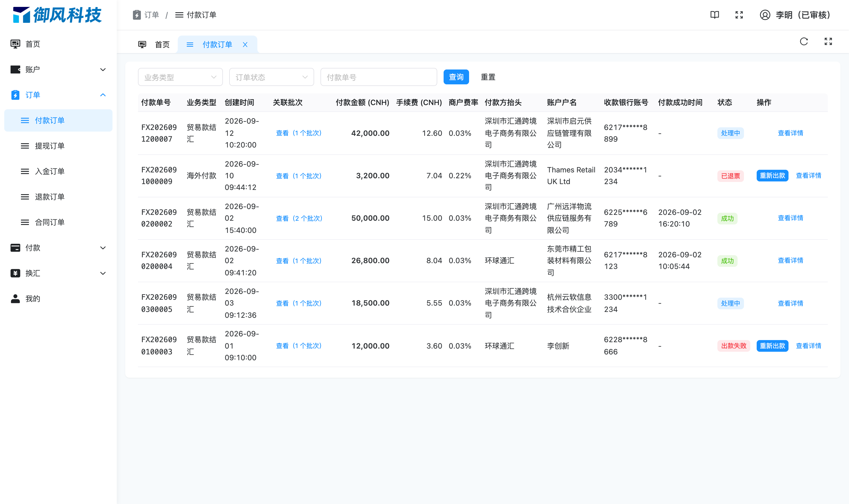
Task: View batch for order FX2026090300005
Action: point(299,303)
